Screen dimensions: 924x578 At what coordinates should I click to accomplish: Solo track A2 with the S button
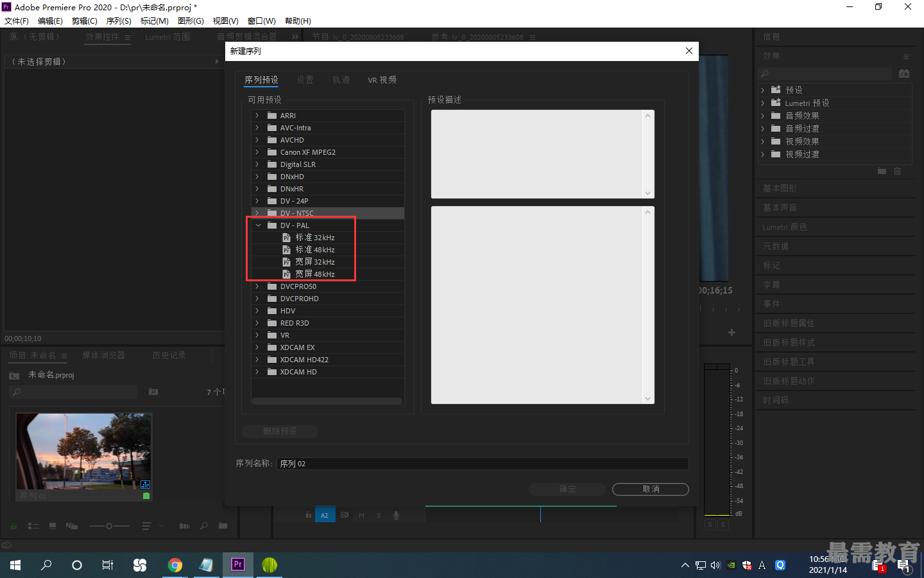[379, 515]
